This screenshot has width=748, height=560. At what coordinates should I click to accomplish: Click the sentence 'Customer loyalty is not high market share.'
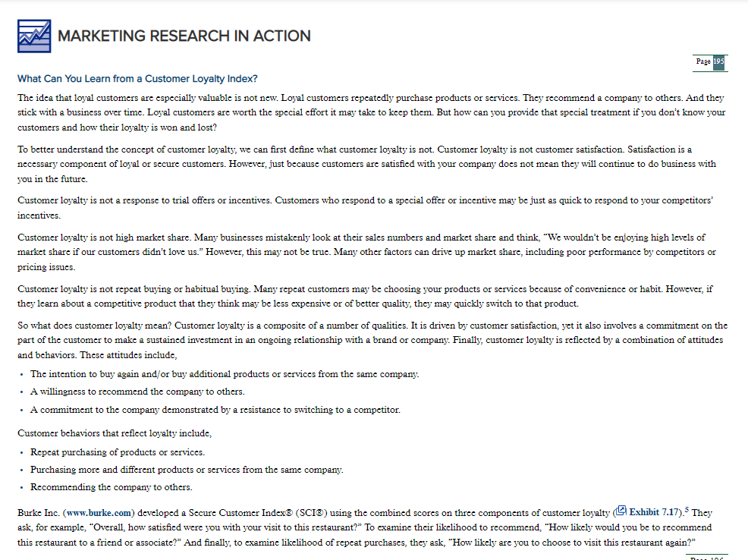[105, 238]
